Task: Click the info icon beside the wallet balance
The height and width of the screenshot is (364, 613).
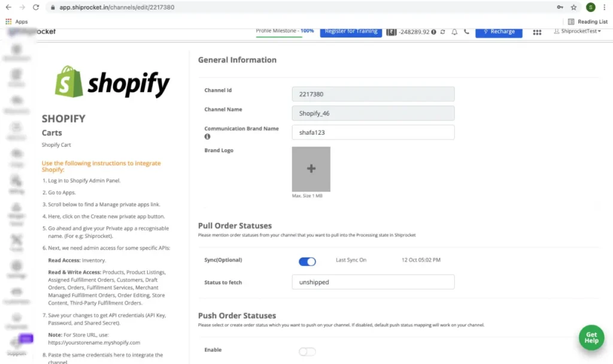Action: pos(433,31)
